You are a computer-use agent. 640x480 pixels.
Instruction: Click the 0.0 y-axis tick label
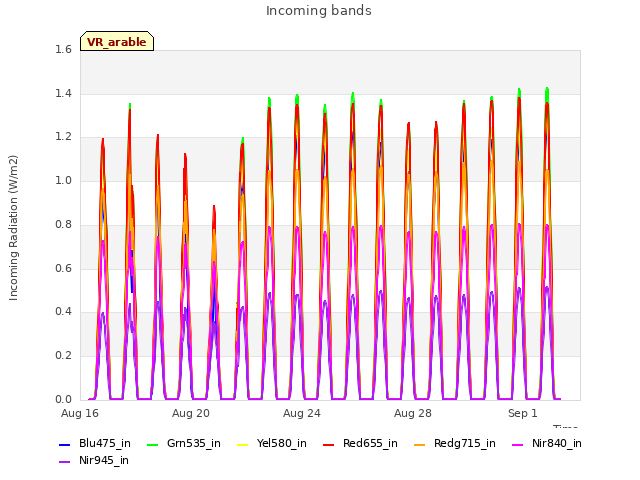(x=64, y=399)
